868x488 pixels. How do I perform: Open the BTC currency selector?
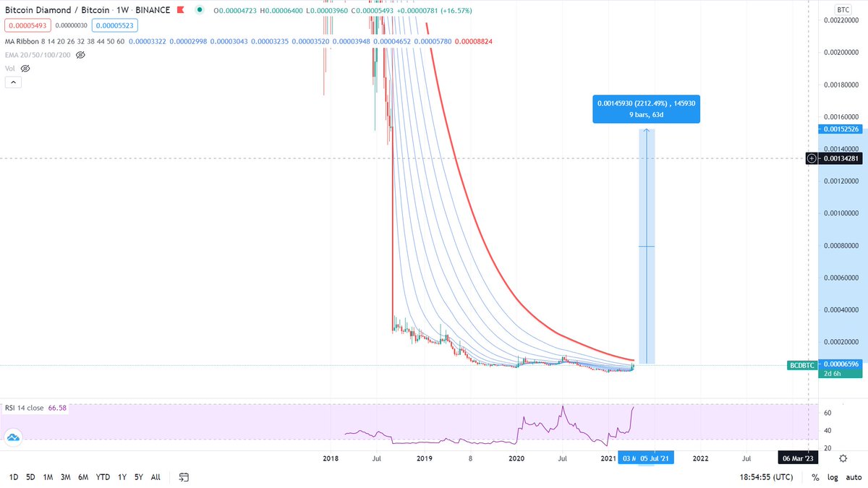point(843,9)
